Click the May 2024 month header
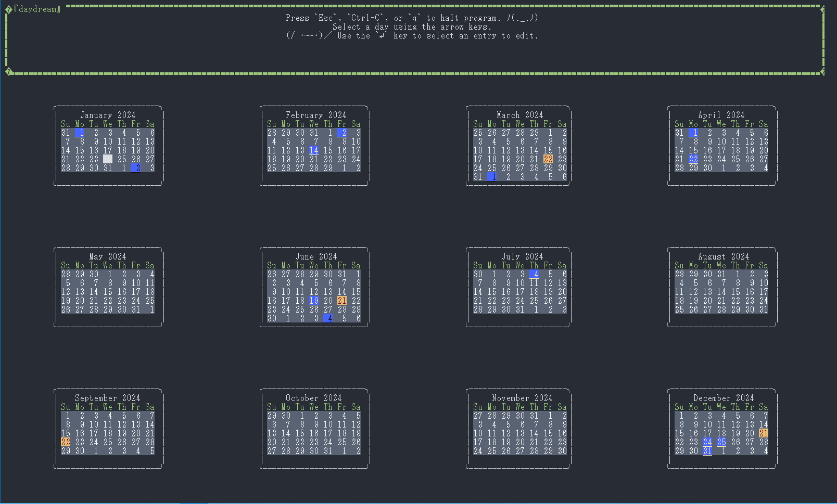Viewport: 837px width, 504px height. pos(107,256)
